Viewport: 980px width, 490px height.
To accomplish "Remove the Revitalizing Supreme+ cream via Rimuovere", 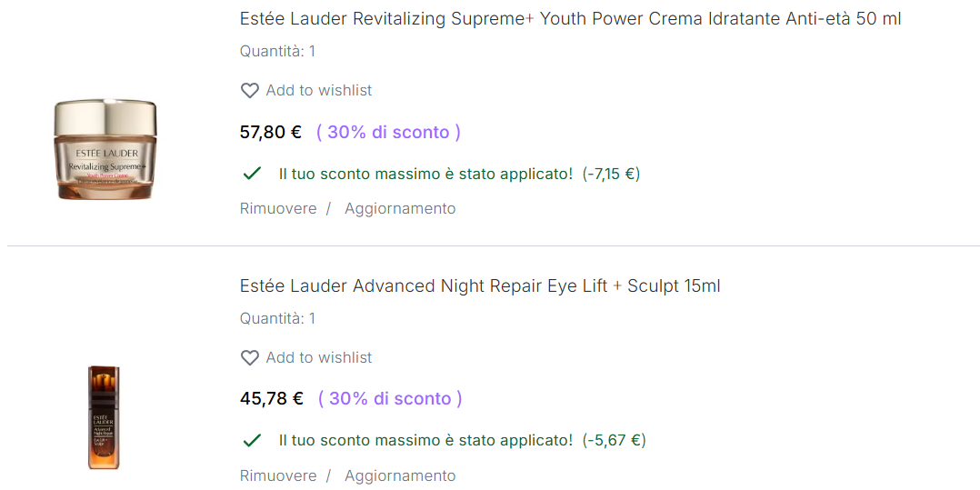I will point(278,209).
